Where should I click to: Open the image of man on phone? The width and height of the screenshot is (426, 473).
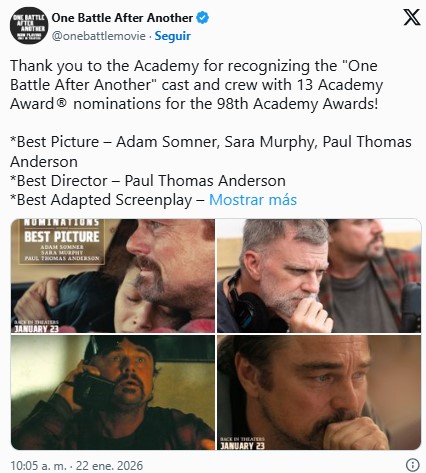(x=113, y=392)
